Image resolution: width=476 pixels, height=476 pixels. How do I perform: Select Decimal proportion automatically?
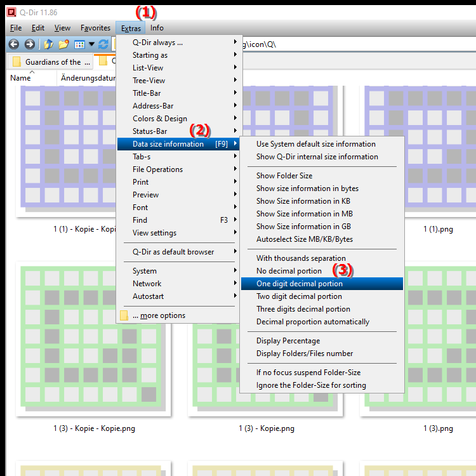coord(322,322)
